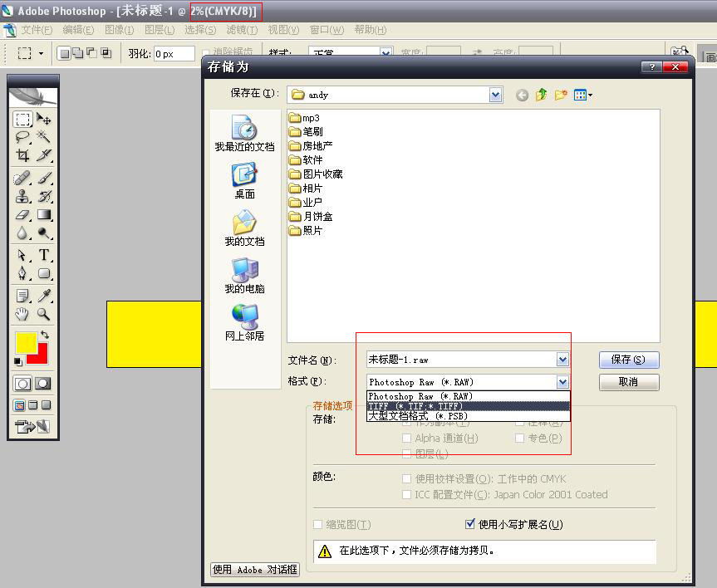Image resolution: width=717 pixels, height=588 pixels.
Task: Select the Slice tool
Action: pos(44,155)
